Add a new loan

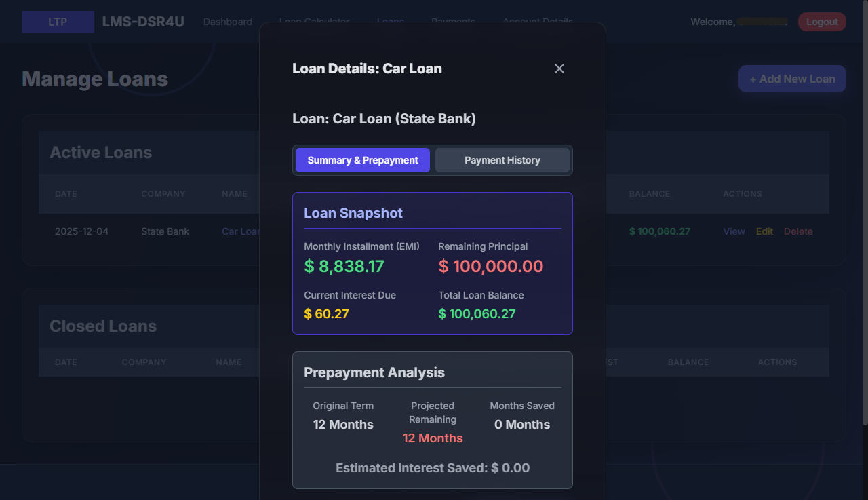[x=792, y=79]
